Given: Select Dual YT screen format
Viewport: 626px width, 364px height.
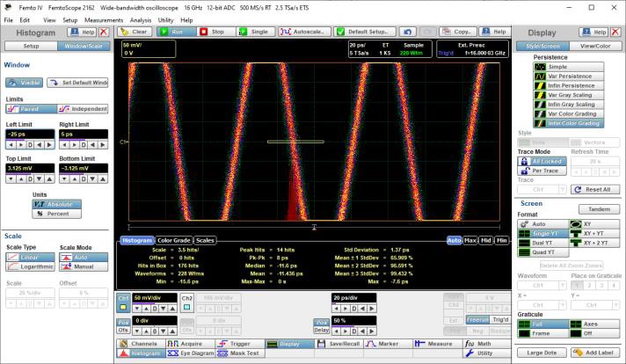Looking at the screenshot, I should [x=543, y=244].
